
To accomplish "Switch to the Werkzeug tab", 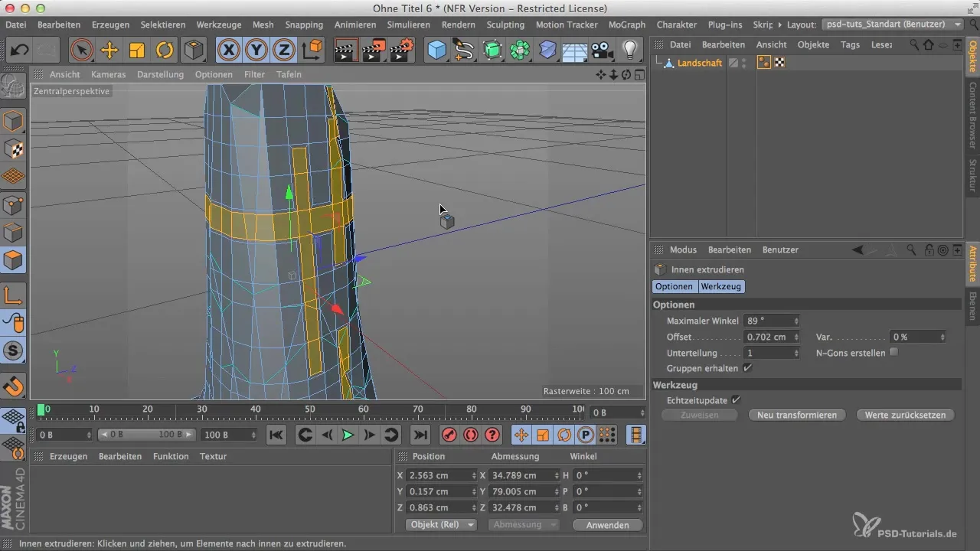I will [x=720, y=286].
